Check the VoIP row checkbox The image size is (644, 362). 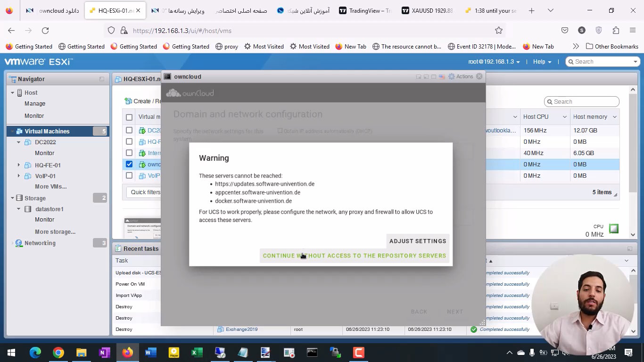(x=129, y=175)
